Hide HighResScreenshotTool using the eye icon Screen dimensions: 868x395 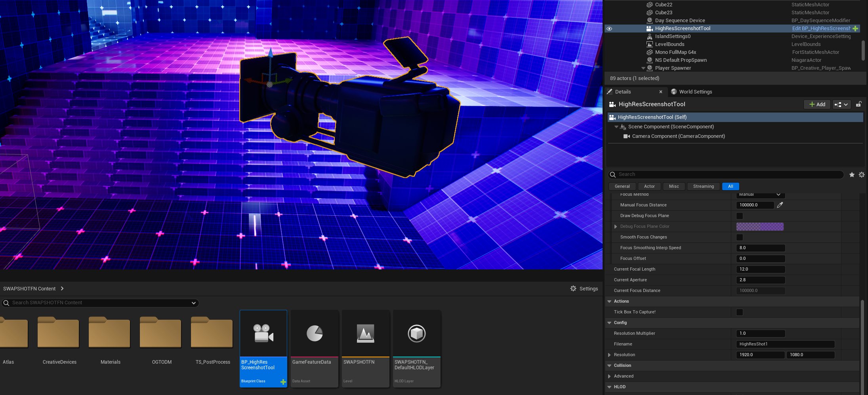click(609, 29)
